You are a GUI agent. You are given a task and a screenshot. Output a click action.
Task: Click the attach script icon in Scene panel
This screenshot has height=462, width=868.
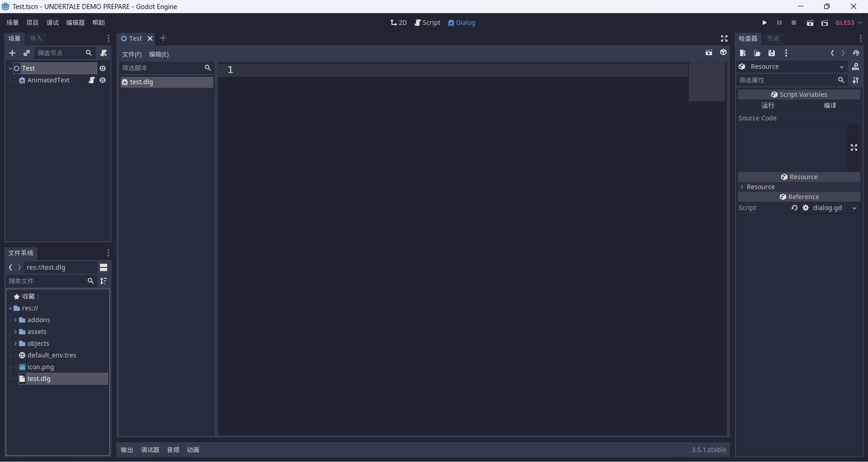(x=104, y=53)
